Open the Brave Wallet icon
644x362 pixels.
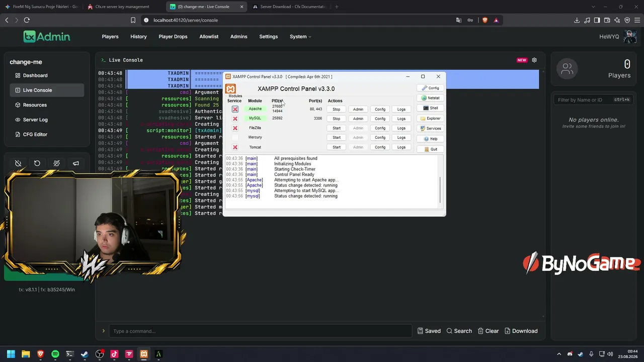(x=607, y=20)
